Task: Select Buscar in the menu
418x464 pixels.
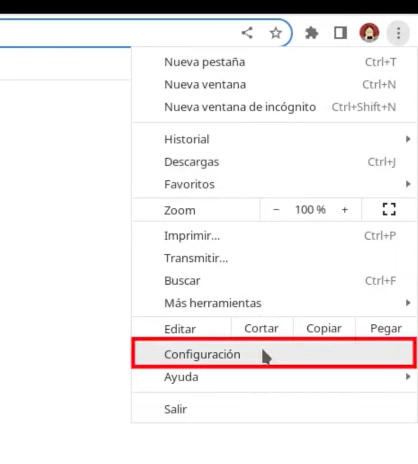Action: pyautogui.click(x=274, y=281)
